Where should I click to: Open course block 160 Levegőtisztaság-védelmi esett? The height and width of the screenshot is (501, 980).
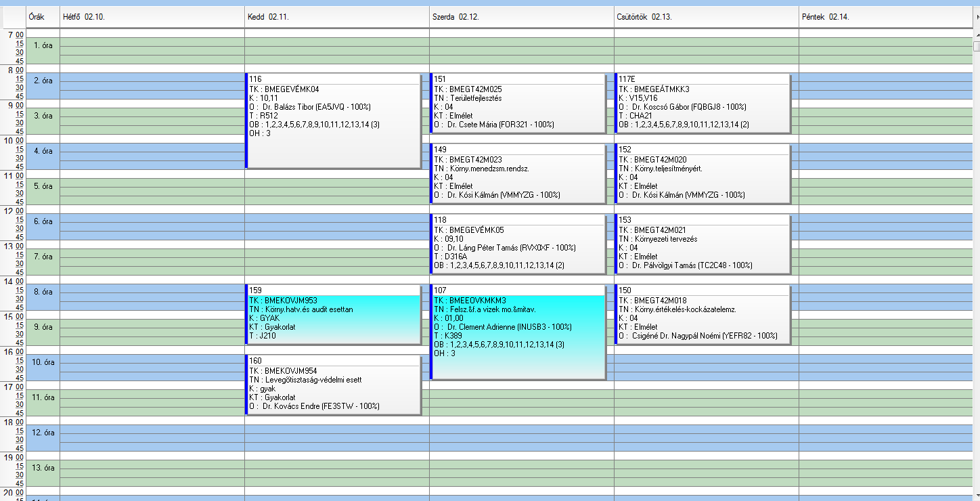pos(333,385)
